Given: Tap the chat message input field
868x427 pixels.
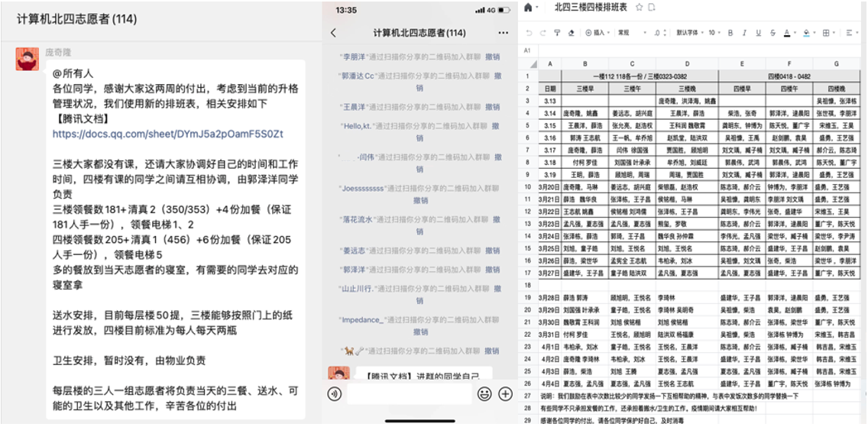Looking at the screenshot, I should pos(409,394).
